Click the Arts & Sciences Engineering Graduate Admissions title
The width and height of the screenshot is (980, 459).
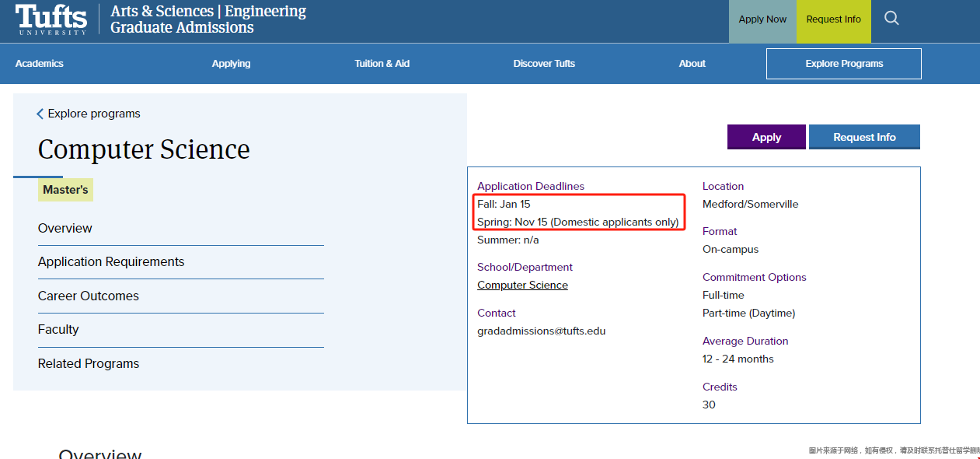[208, 19]
